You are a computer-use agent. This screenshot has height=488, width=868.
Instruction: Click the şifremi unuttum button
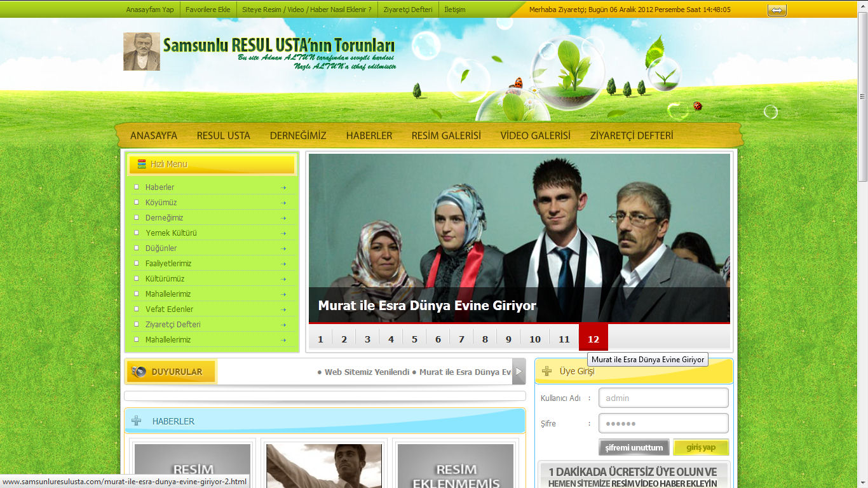click(634, 447)
